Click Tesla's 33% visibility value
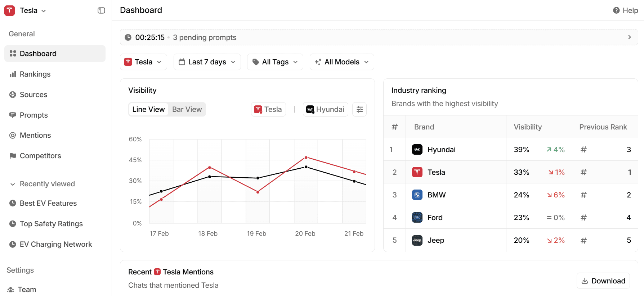This screenshot has width=644, height=296. point(522,172)
